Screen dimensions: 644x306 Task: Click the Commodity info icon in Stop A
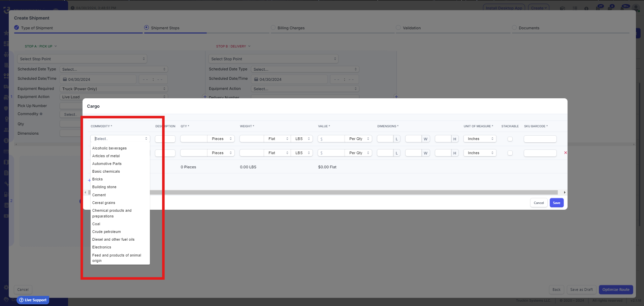(x=41, y=114)
